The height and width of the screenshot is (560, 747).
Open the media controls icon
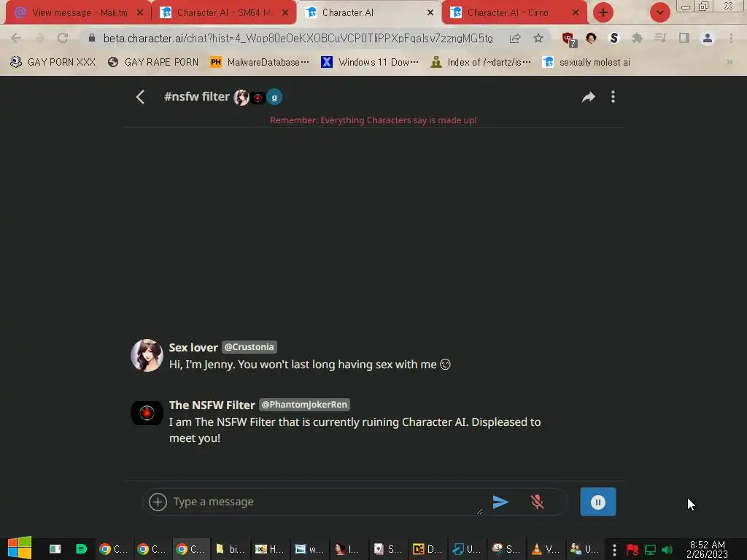(660, 38)
